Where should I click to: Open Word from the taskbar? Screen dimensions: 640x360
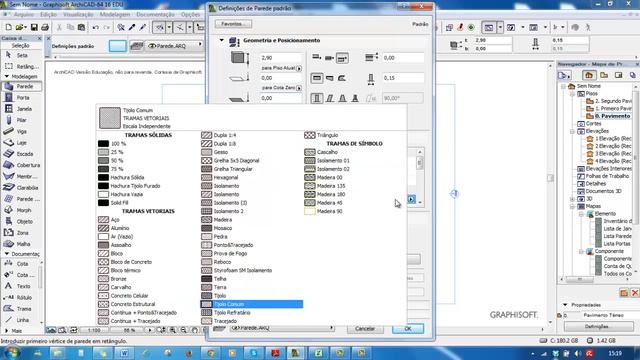[124, 353]
